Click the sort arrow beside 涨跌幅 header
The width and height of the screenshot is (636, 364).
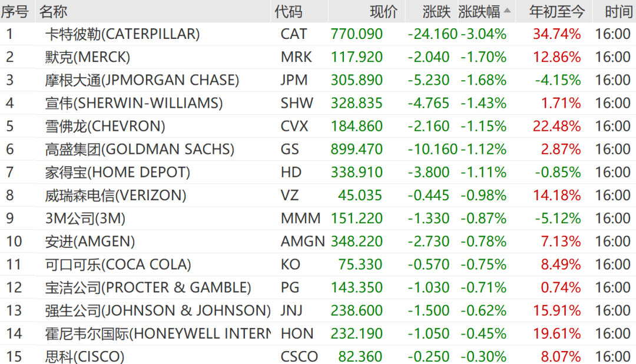pyautogui.click(x=507, y=11)
